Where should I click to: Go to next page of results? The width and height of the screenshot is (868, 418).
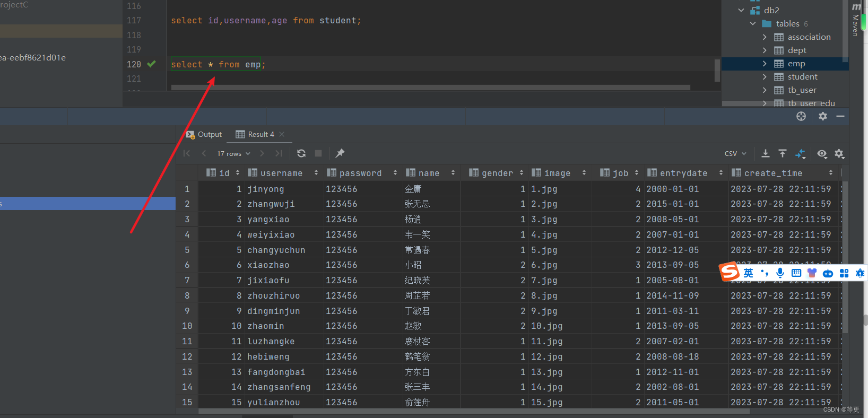262,153
